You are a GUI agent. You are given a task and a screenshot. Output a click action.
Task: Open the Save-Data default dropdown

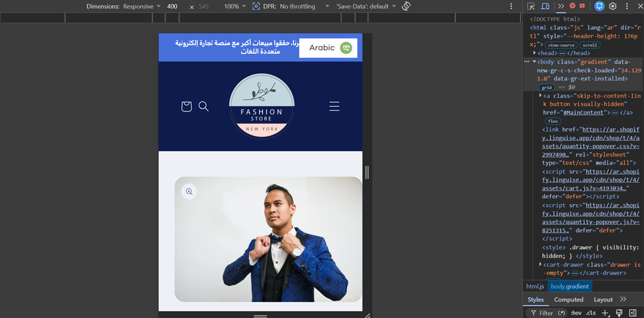[x=366, y=7]
